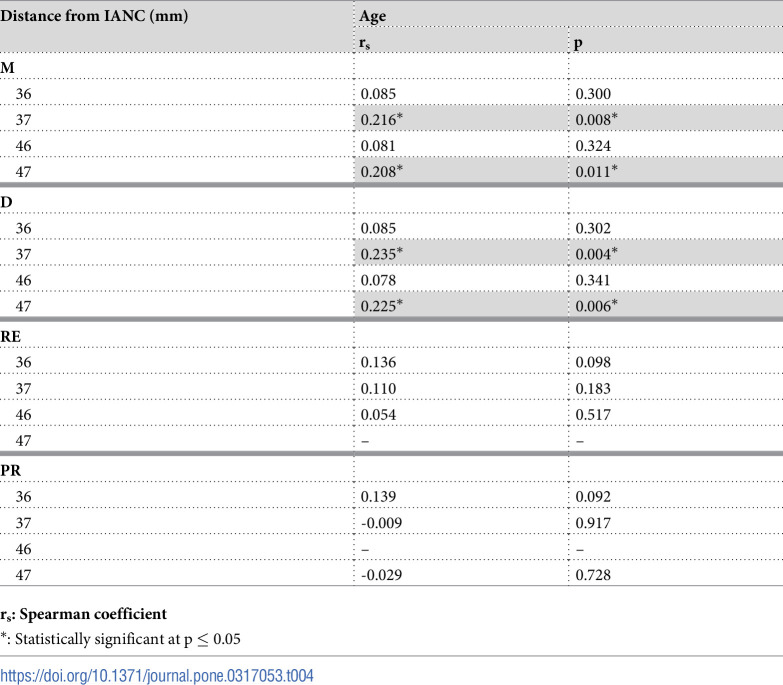Select the 'Statistically significant at p ≤ 0.05' footnote
783x685 pixels.
click(x=127, y=639)
